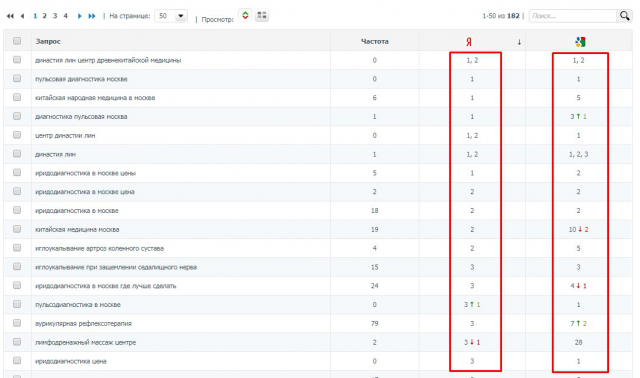Click Google position '1, 2, 3' cell
The image size is (640, 378).
coord(578,154)
